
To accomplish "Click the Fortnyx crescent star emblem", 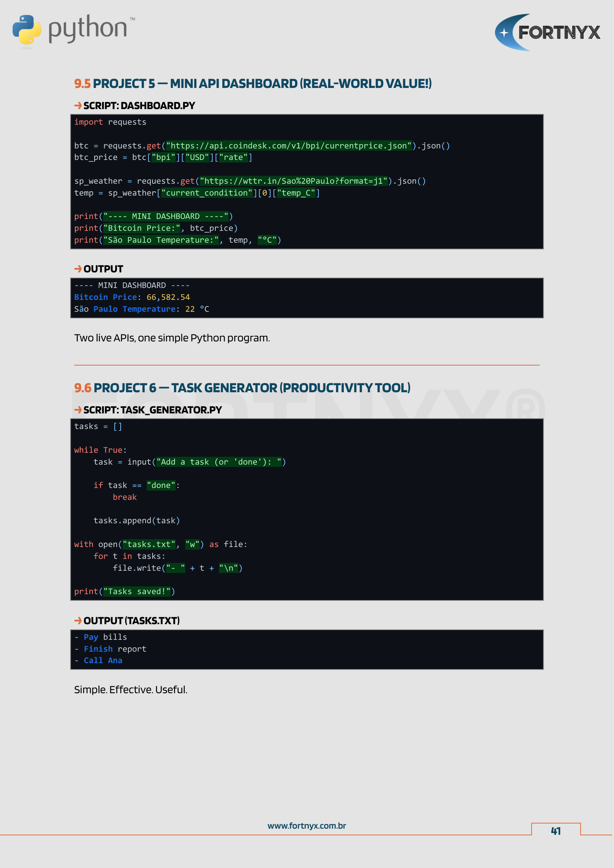I will point(506,33).
